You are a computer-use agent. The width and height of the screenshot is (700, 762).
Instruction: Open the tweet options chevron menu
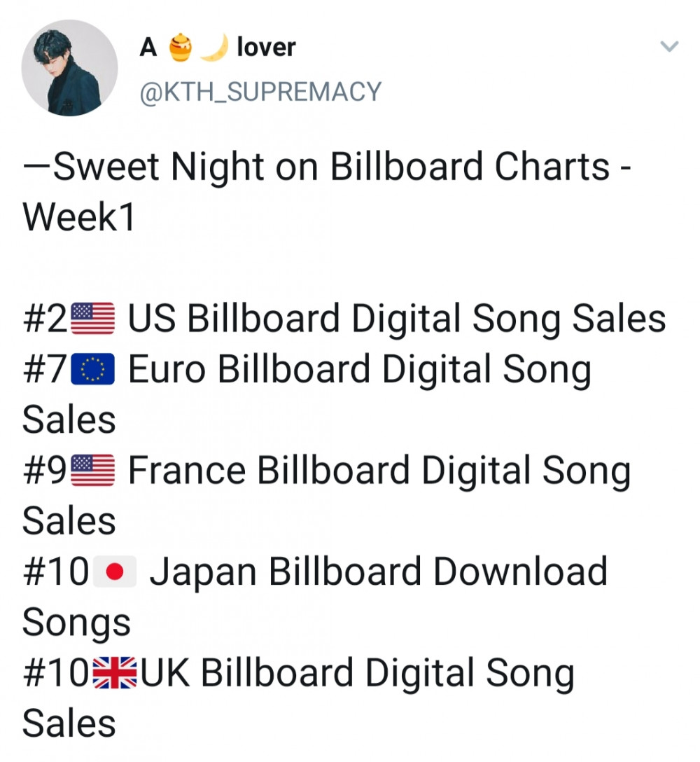669,47
